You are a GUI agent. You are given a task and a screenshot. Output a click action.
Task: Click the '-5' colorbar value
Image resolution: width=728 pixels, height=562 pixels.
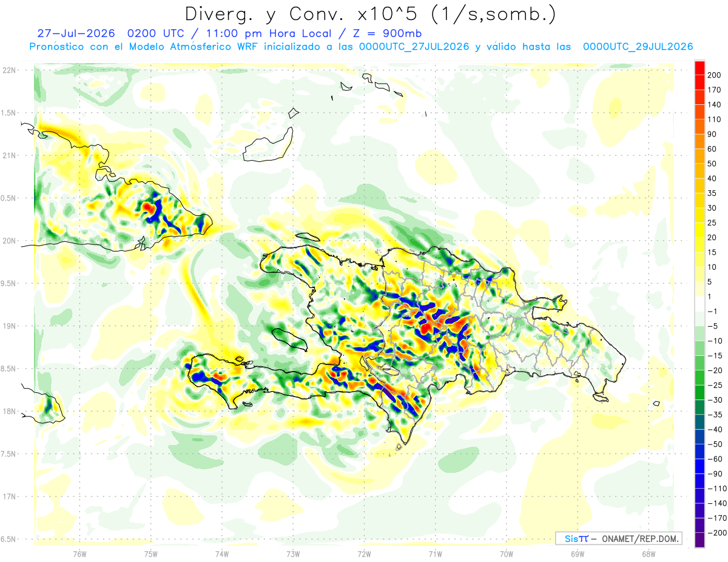tap(712, 326)
